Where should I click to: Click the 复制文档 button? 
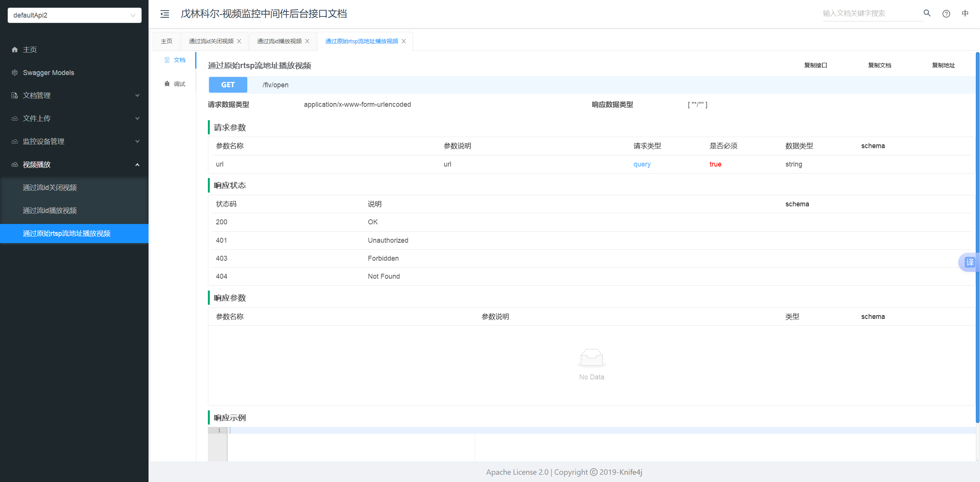tap(879, 65)
